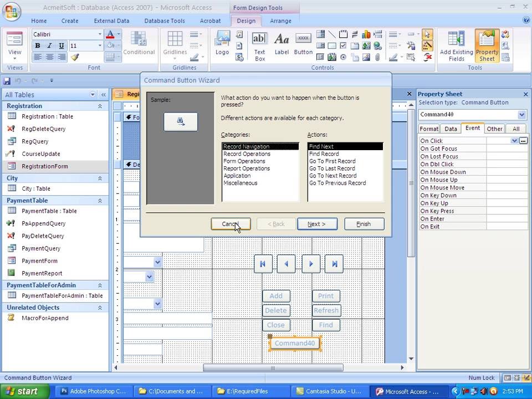Toggle Align Text Left
The height and width of the screenshot is (399, 532).
(x=38, y=57)
